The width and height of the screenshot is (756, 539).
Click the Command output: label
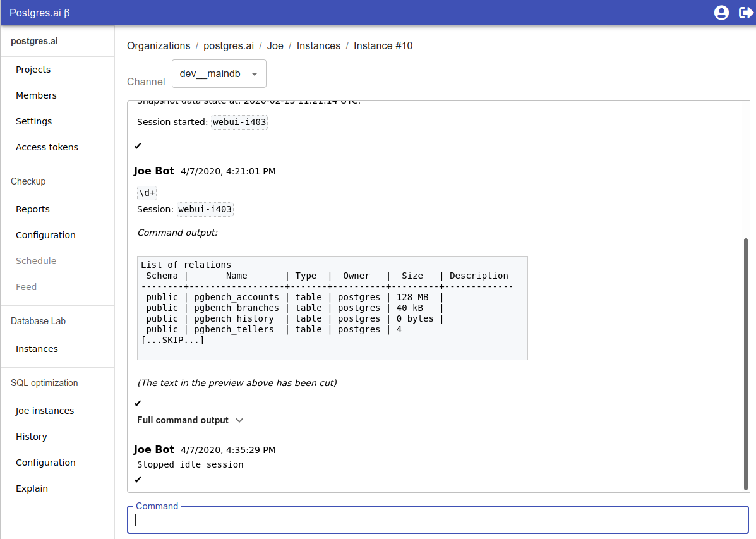[177, 233]
